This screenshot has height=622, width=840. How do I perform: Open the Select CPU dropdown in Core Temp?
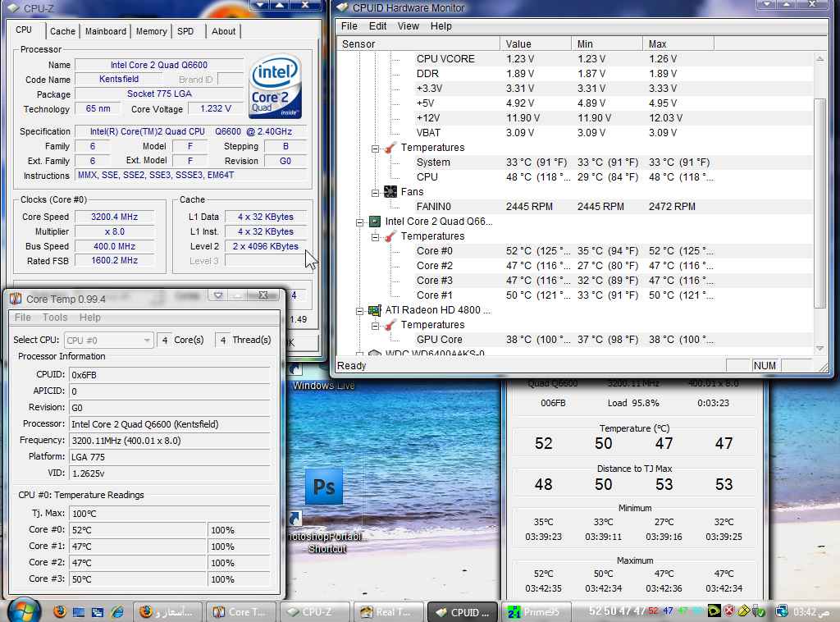coord(109,341)
